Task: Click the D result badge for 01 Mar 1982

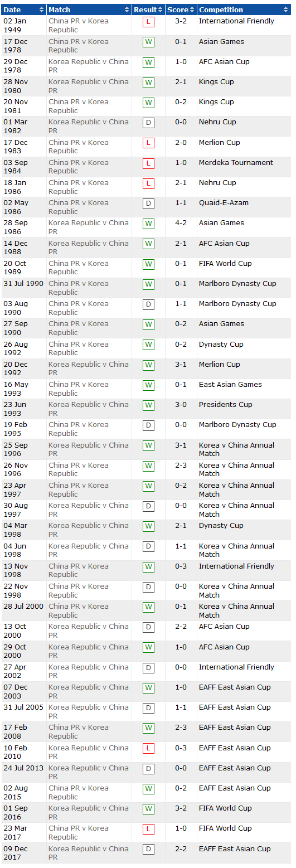Action: 148,123
